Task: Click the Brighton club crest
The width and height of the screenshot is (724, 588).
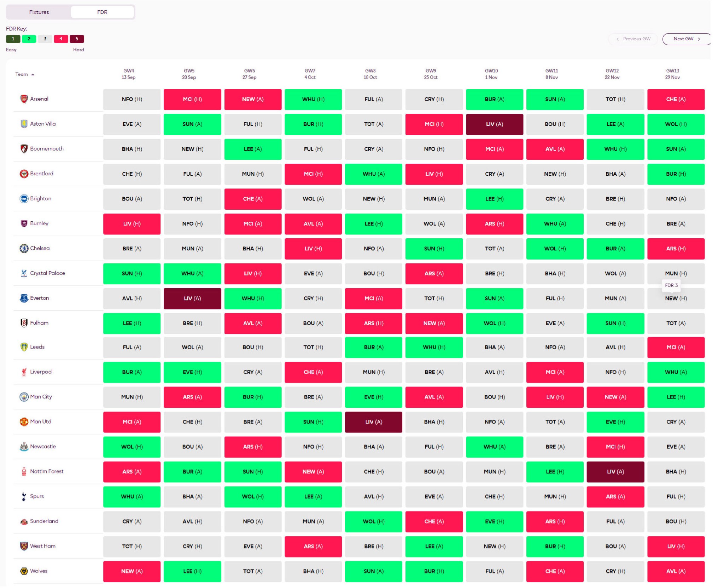Action: [x=24, y=199]
